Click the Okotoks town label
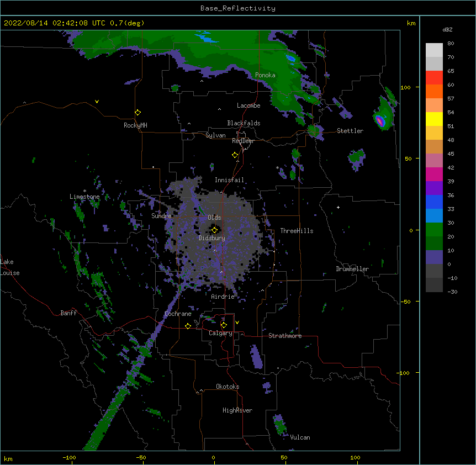This screenshot has width=476, height=465. point(228,387)
